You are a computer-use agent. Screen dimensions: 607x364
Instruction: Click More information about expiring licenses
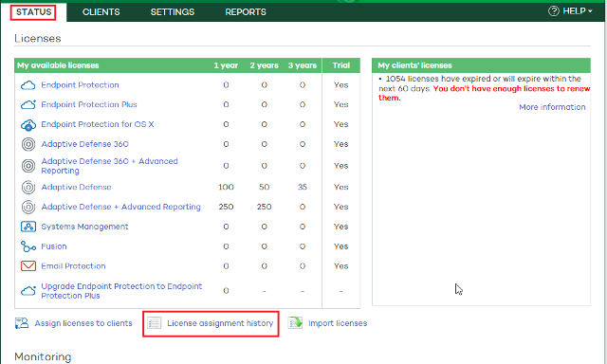tap(552, 107)
